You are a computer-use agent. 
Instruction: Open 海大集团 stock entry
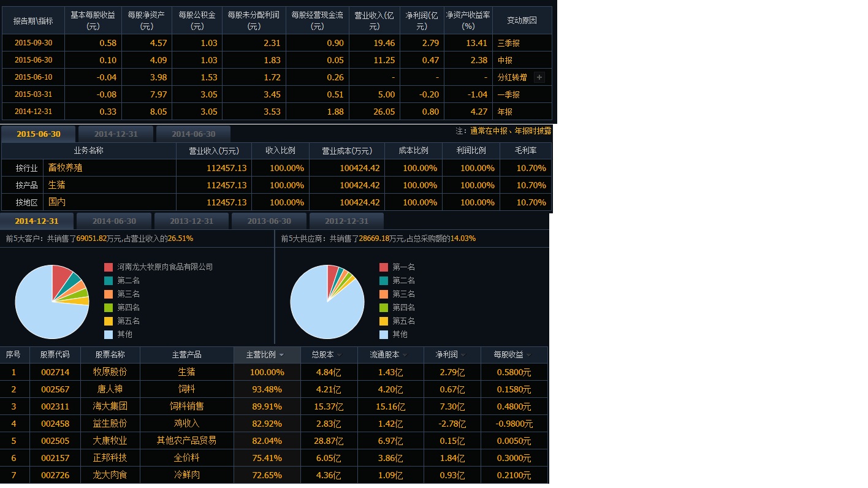pos(110,406)
